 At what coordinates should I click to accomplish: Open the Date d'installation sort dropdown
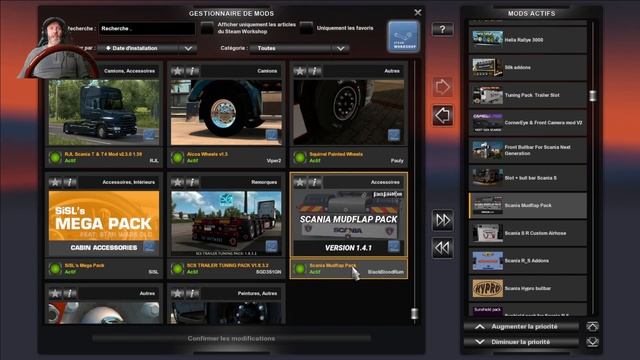pyautogui.click(x=147, y=48)
